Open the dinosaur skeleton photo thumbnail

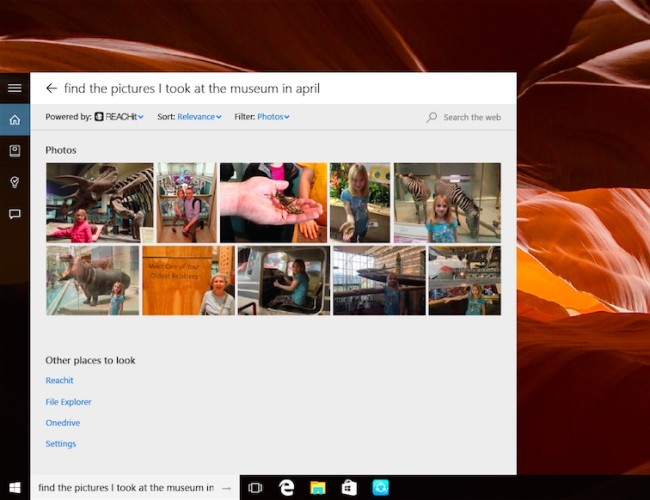pyautogui.click(x=99, y=203)
